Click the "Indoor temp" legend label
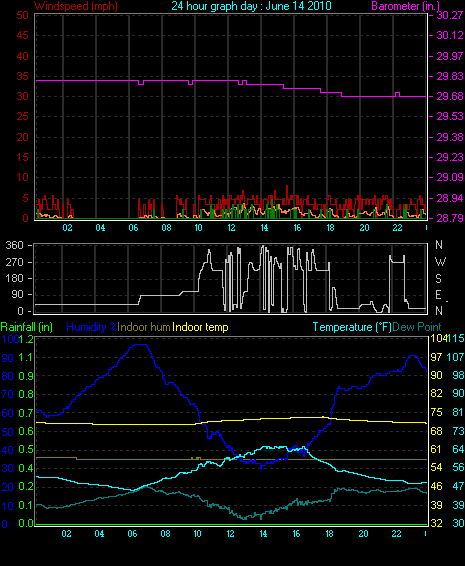The width and height of the screenshot is (465, 566). coord(200,327)
